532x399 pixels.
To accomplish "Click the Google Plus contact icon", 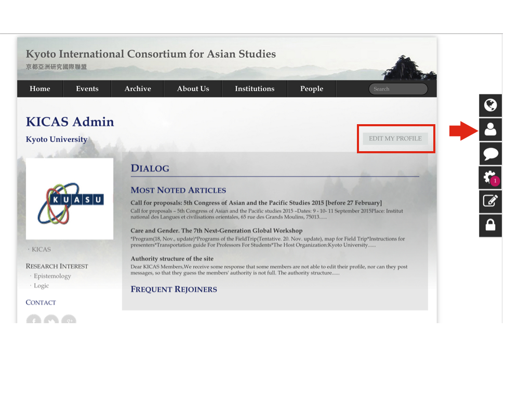I will tap(69, 320).
